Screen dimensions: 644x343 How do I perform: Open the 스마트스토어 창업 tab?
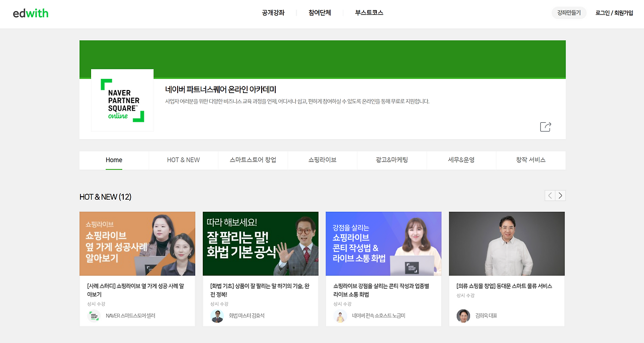point(253,160)
